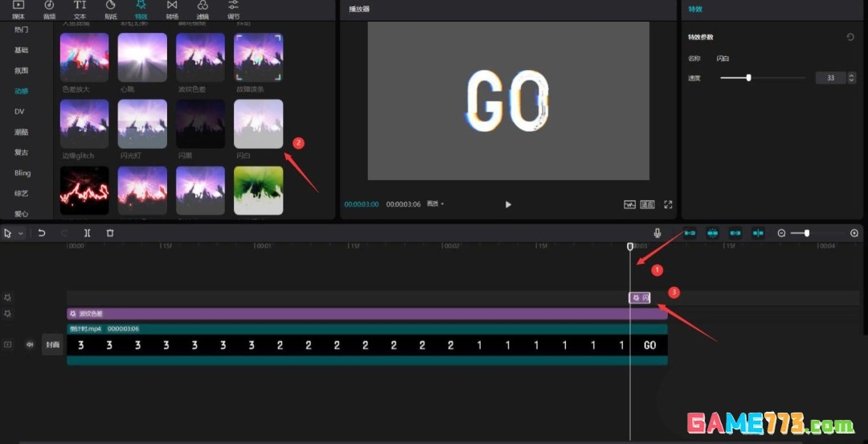This screenshot has height=444, width=868.
Task: Mute the main video track audio
Action: (x=30, y=344)
